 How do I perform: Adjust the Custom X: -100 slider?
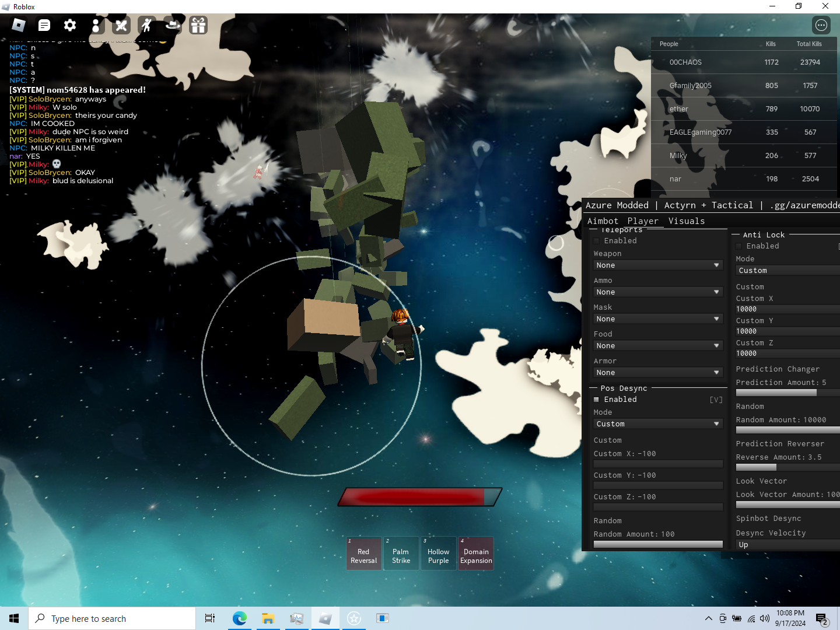(658, 464)
